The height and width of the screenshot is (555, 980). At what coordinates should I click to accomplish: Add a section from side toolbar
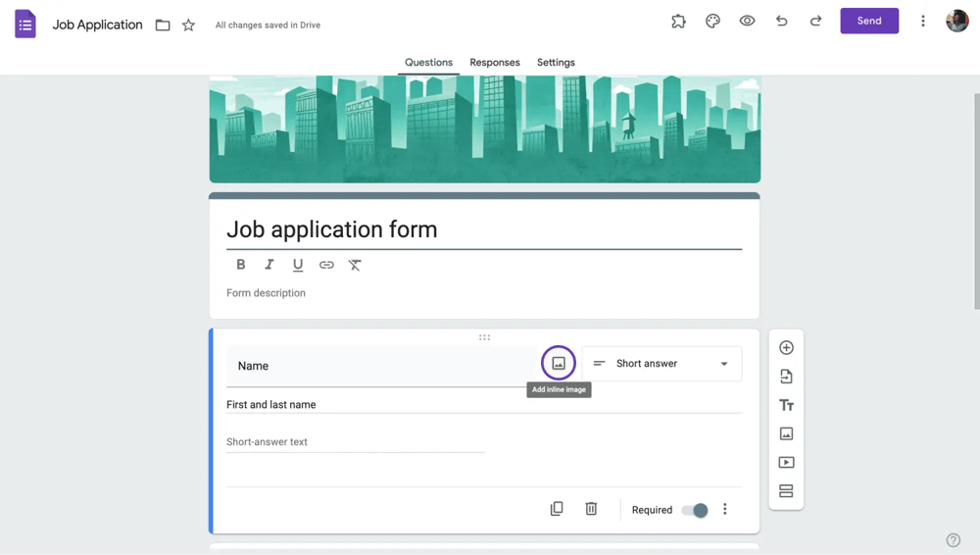coord(786,491)
